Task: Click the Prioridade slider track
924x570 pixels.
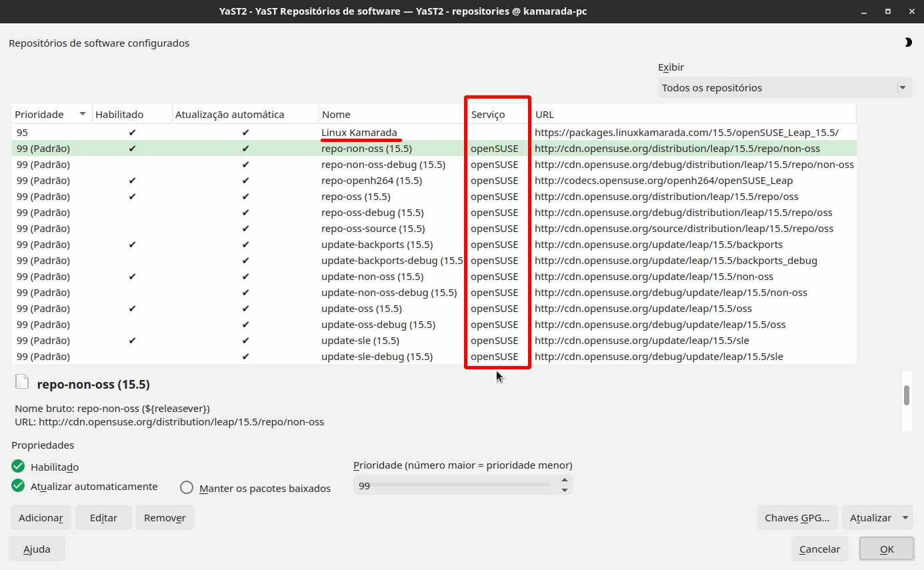Action: (x=455, y=485)
